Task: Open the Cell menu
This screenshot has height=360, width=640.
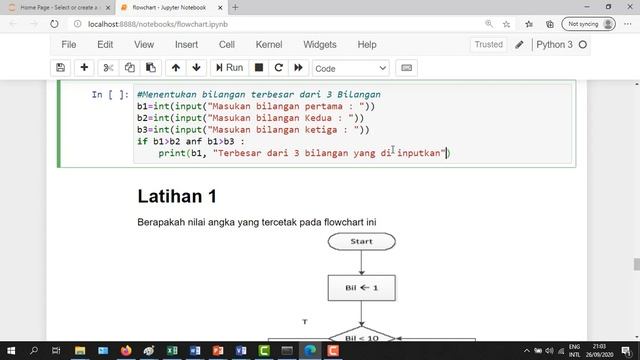Action: [x=227, y=44]
